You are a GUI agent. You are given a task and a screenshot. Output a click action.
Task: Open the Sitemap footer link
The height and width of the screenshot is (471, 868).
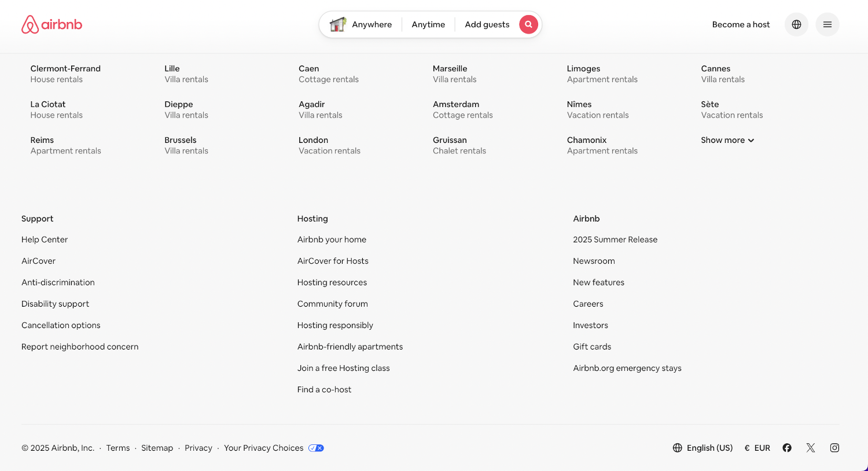(x=157, y=448)
